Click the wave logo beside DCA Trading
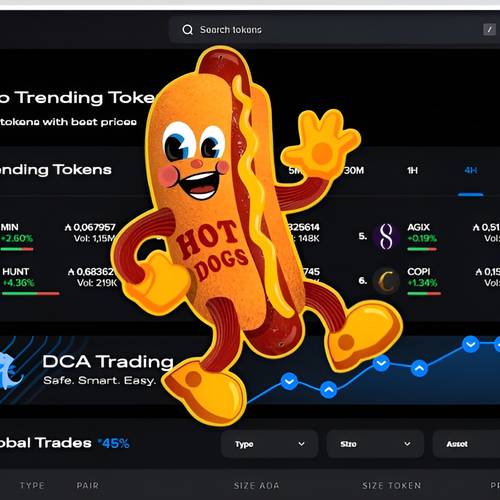 click(10, 372)
